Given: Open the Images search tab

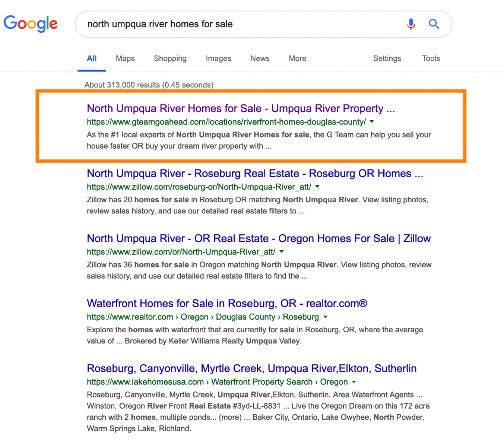Looking at the screenshot, I should coord(218,58).
